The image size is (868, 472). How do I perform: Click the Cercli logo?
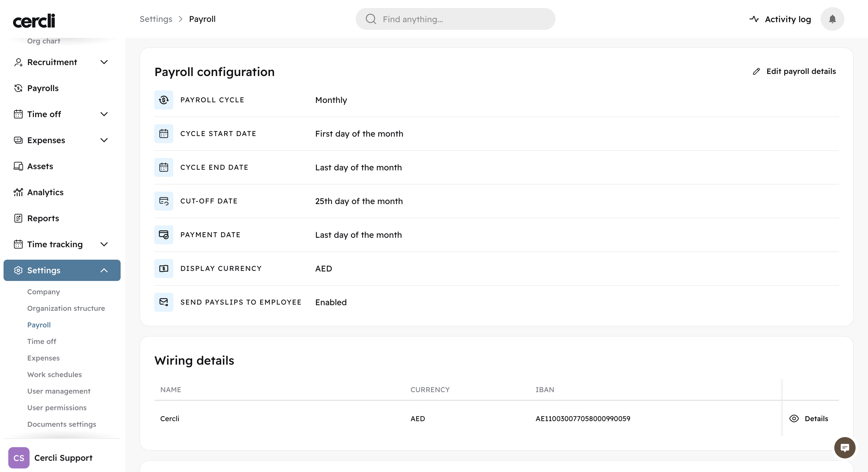point(34,21)
